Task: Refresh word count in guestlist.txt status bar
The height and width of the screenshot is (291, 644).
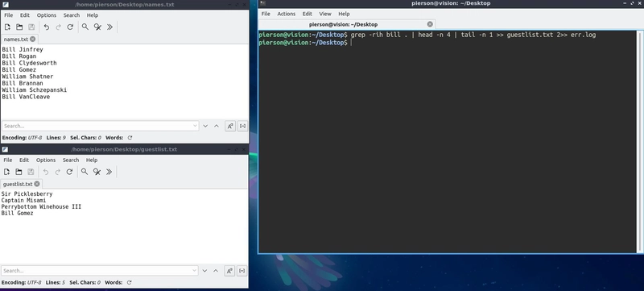Action: [129, 282]
